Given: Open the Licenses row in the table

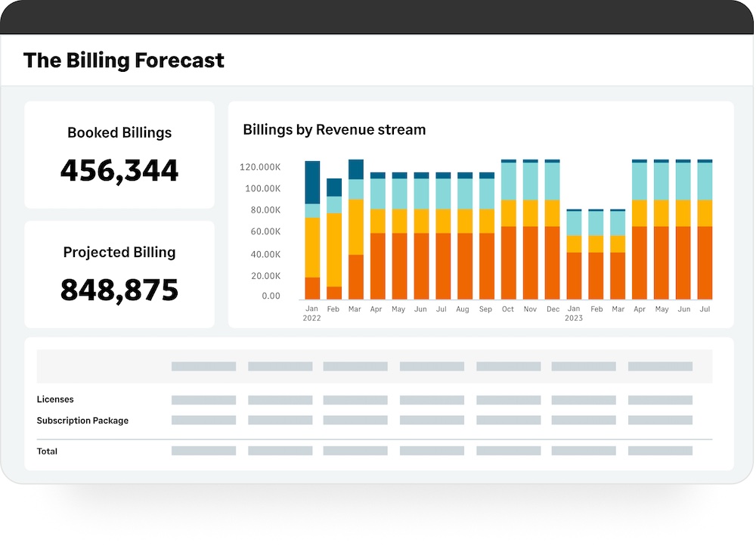Looking at the screenshot, I should 55,399.
